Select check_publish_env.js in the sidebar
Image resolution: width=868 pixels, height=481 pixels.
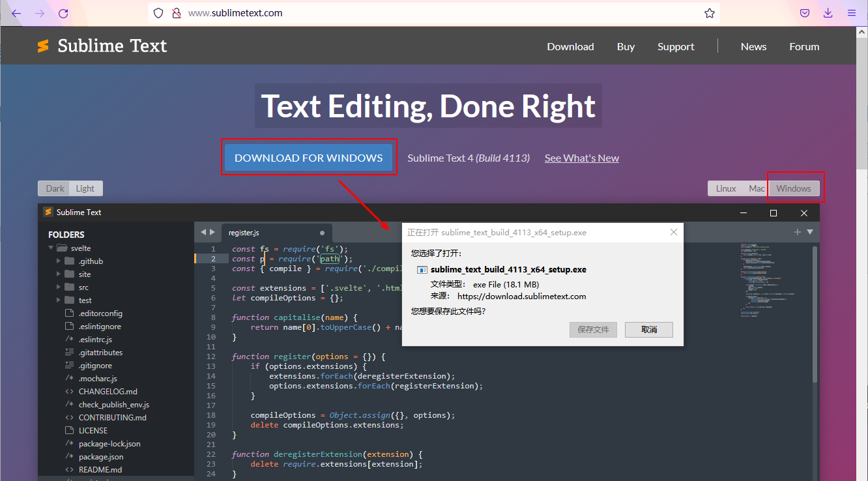point(114,405)
